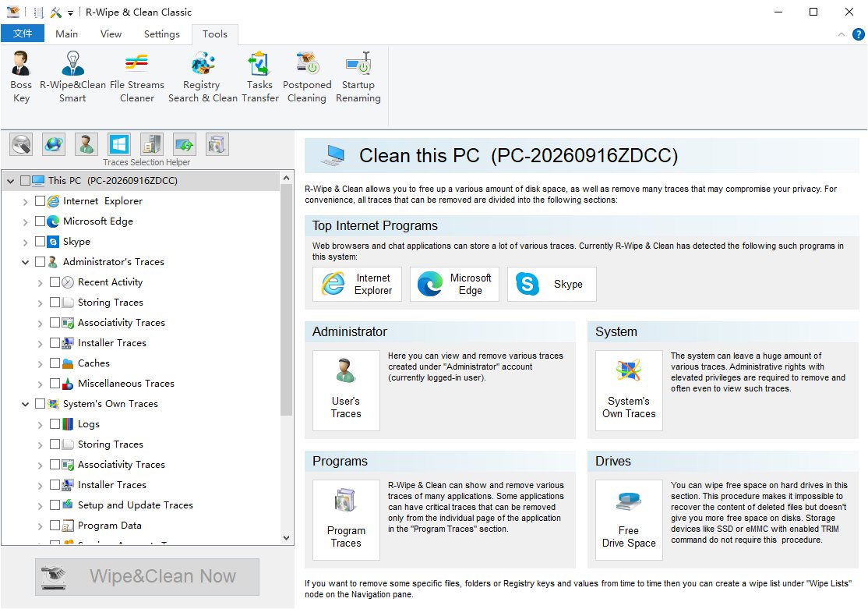This screenshot has width=868, height=609.
Task: Tick the Skype checkbox in the tree
Action: click(x=40, y=241)
